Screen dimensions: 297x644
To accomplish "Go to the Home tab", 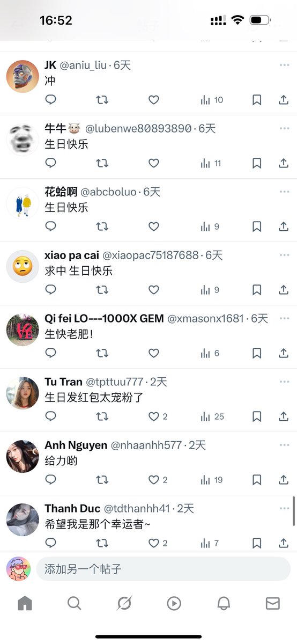I will pyautogui.click(x=25, y=603).
